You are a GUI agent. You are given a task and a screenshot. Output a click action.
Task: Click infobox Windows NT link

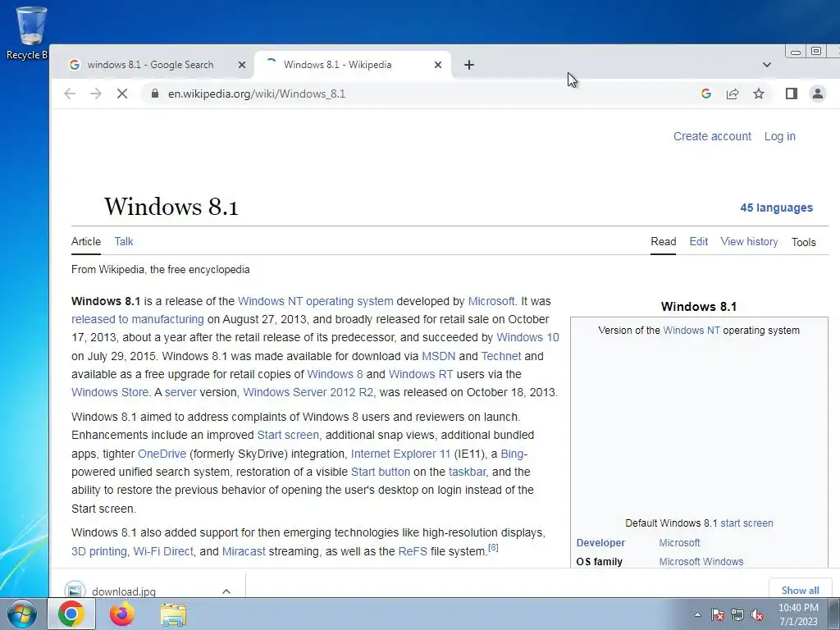691,330
